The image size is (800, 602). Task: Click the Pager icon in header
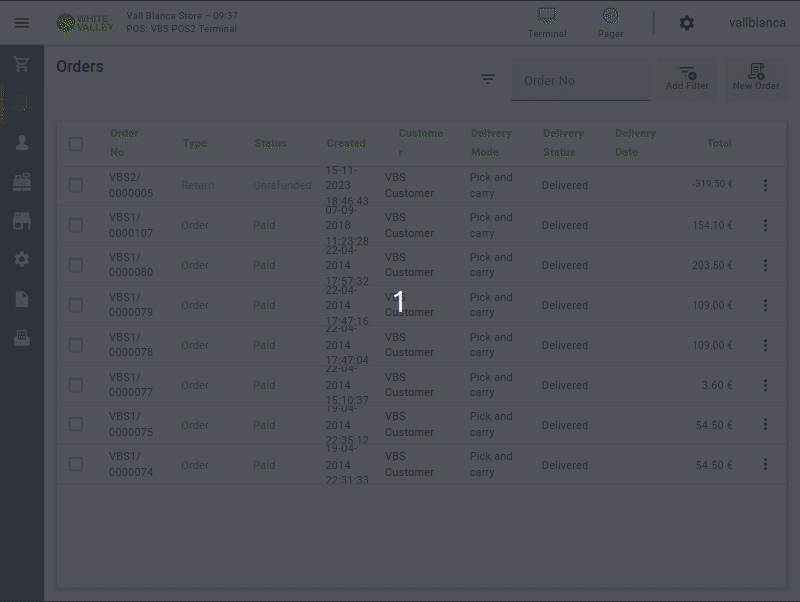[x=610, y=22]
